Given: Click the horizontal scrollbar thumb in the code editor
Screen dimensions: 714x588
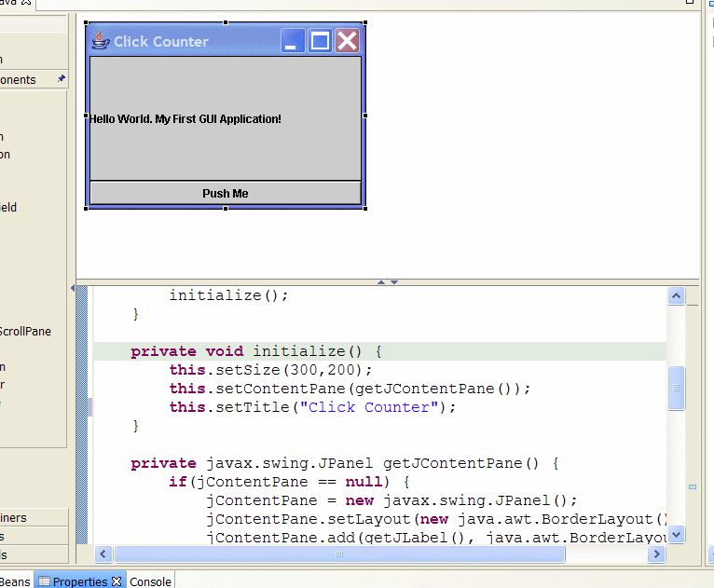Looking at the screenshot, I should [x=338, y=554].
